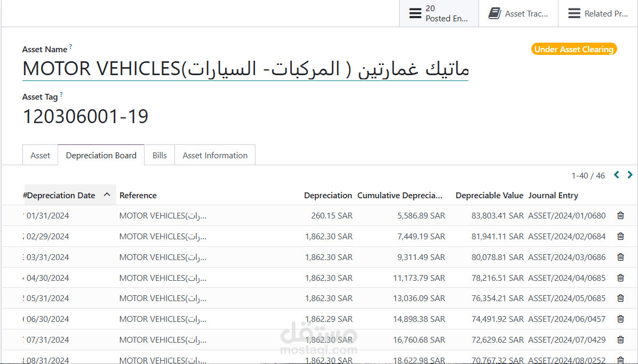Sort by Depreciable Value column header

489,195
